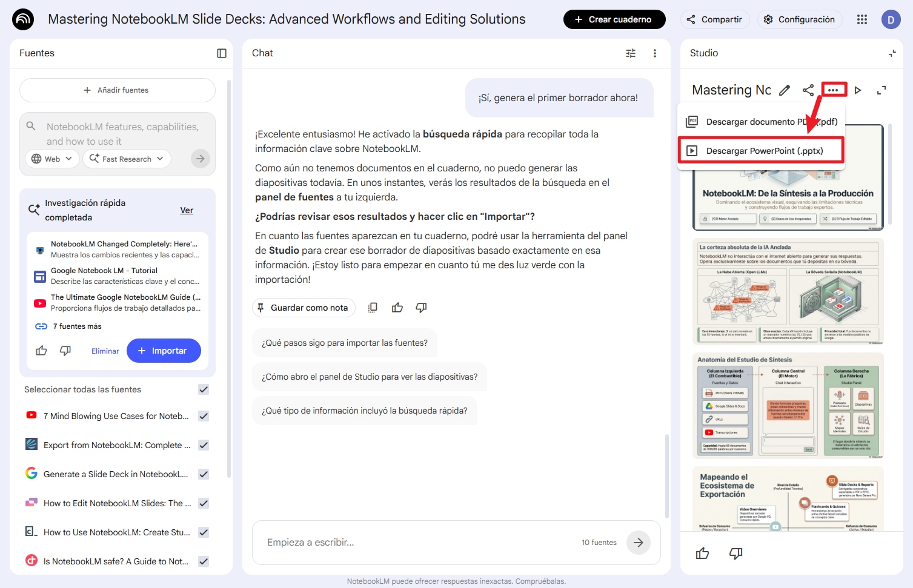Click the Sources panel scrollbar
Viewport: 913px width, 588px height.
click(229, 279)
